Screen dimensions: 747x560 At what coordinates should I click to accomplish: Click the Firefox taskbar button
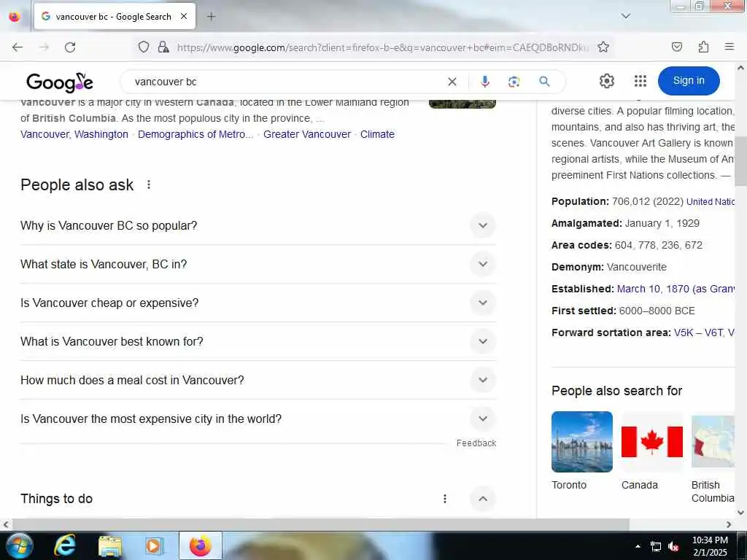[x=200, y=545]
